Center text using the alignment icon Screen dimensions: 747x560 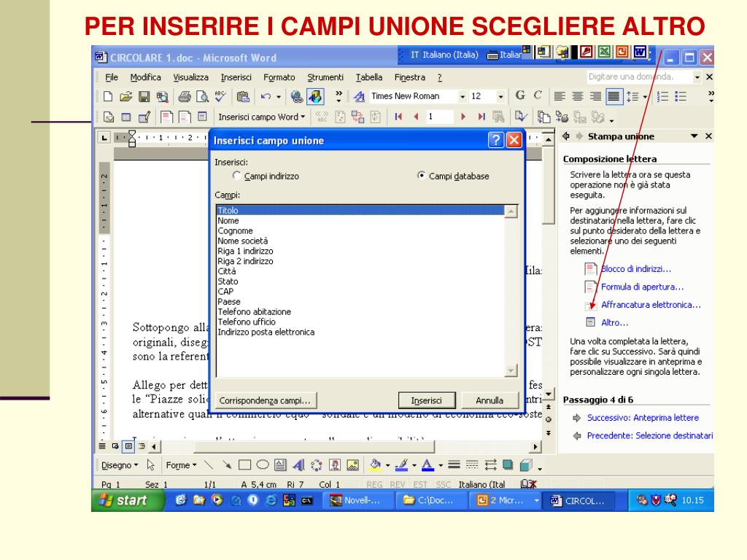pos(578,97)
